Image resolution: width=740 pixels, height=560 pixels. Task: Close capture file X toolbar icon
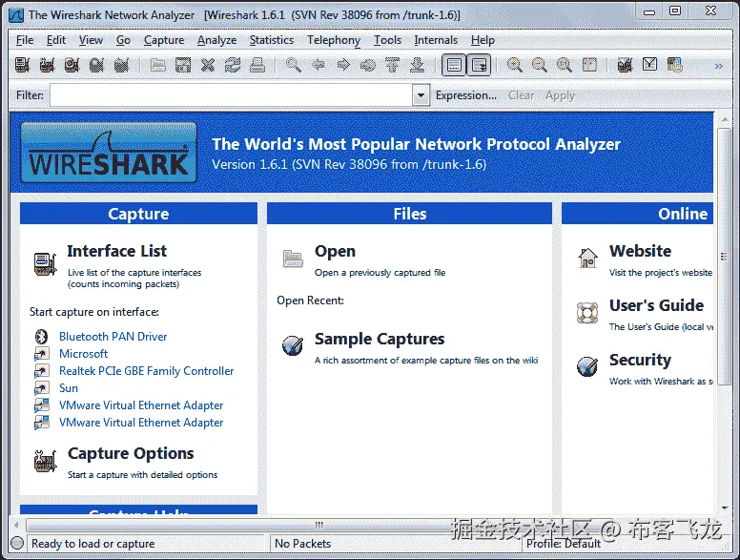[208, 65]
